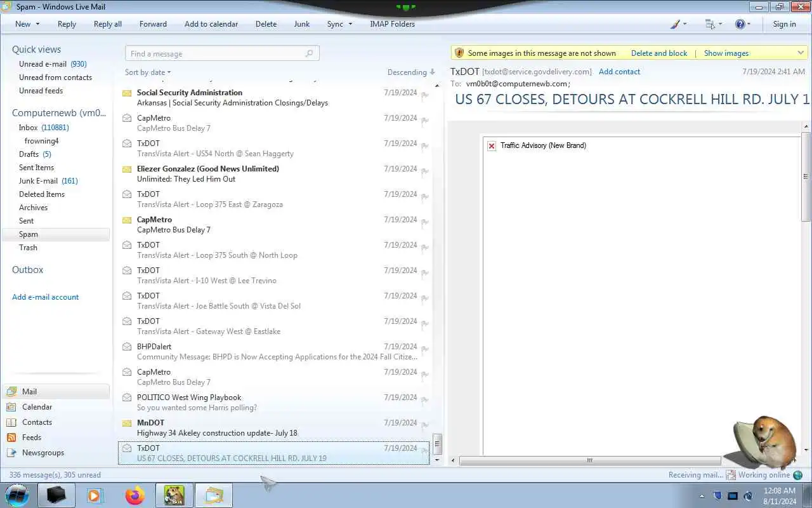812x508 pixels.
Task: Click the broken Traffic Advisory image placeholder
Action: tap(492, 146)
